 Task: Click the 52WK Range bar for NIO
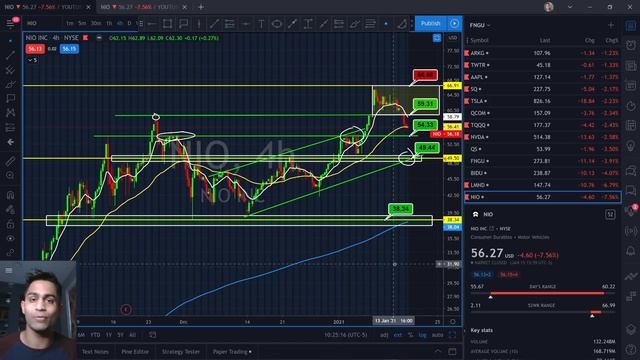pyautogui.click(x=542, y=312)
